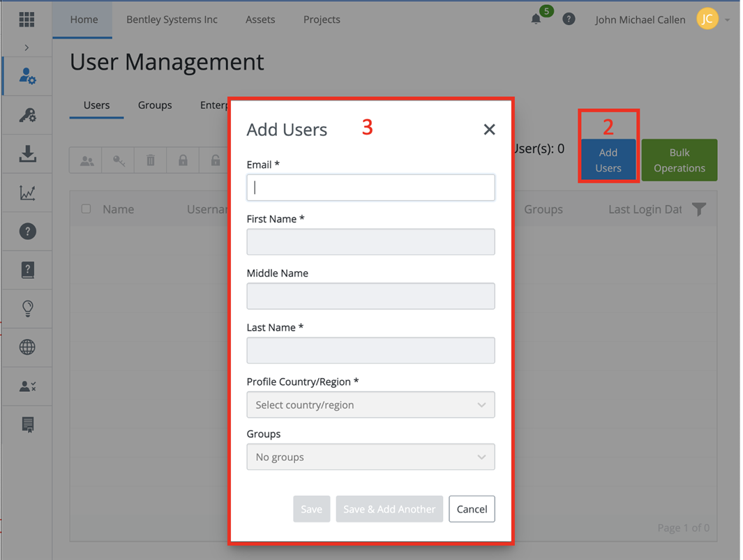
Task: Click the Downloads icon in the sidebar
Action: (27, 153)
